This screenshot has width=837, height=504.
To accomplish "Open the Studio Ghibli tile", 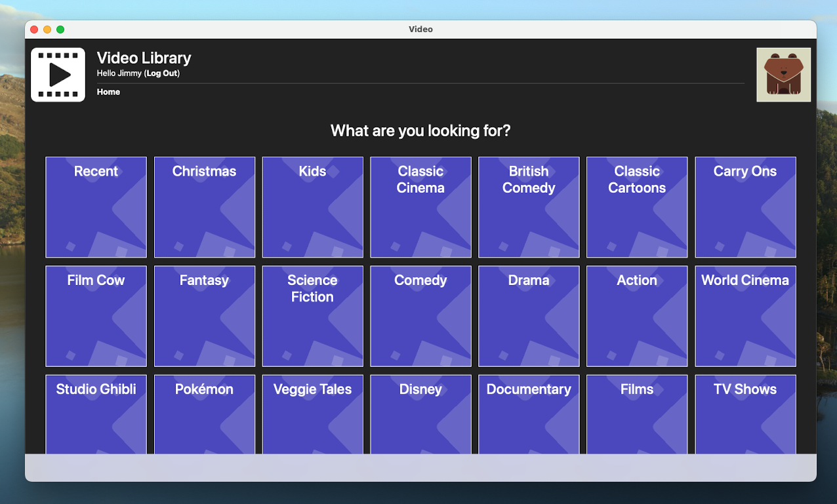I will click(x=96, y=414).
